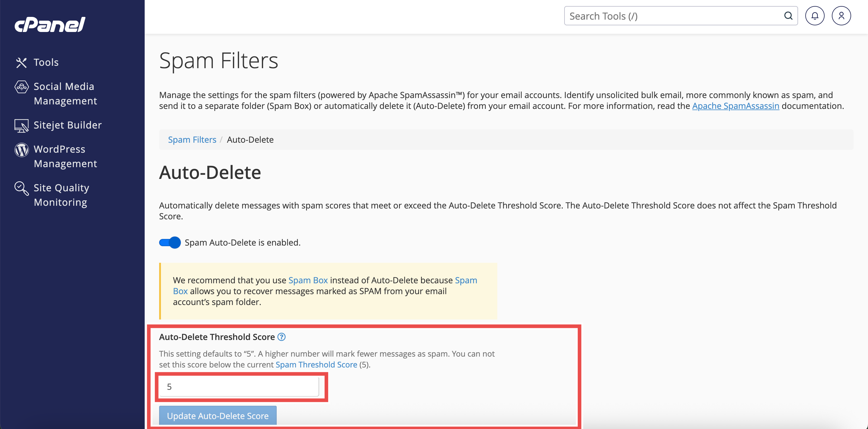Open the Apache SpamAssassin documentation link
868x429 pixels.
(735, 106)
